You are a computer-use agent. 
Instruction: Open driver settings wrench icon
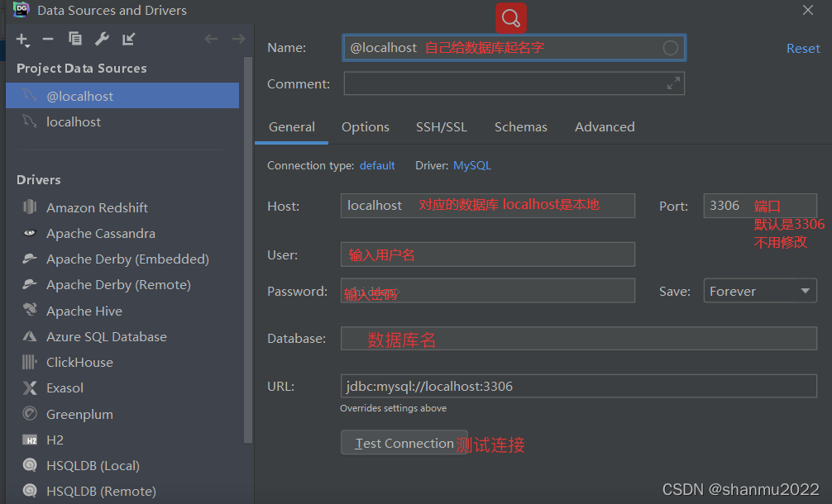[102, 39]
